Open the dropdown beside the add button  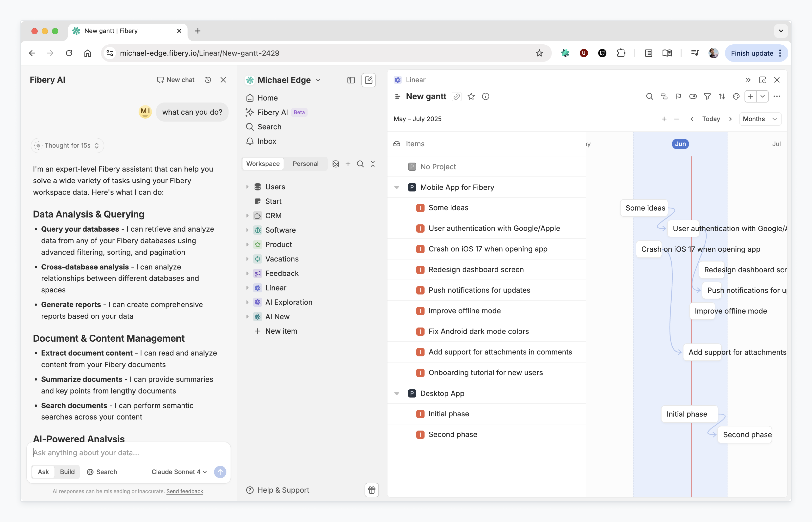(762, 97)
